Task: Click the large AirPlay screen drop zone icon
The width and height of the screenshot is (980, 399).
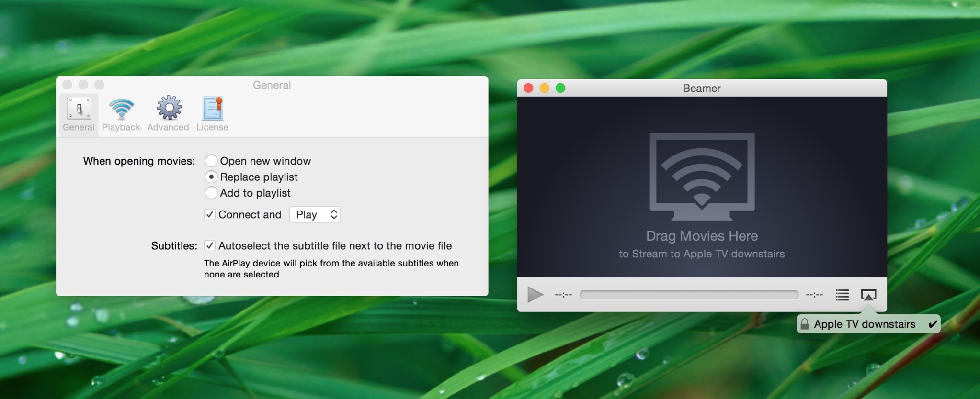Action: pyautogui.click(x=702, y=176)
